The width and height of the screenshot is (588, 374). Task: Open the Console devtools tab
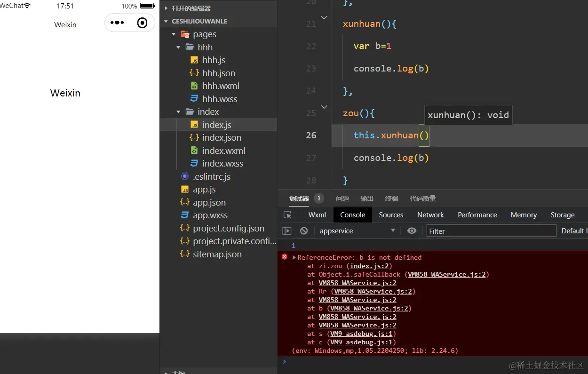coord(353,215)
